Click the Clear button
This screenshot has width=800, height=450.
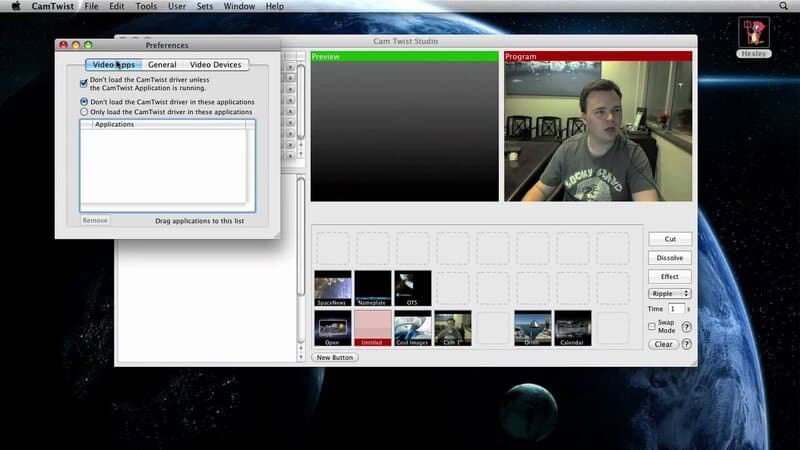click(x=663, y=344)
